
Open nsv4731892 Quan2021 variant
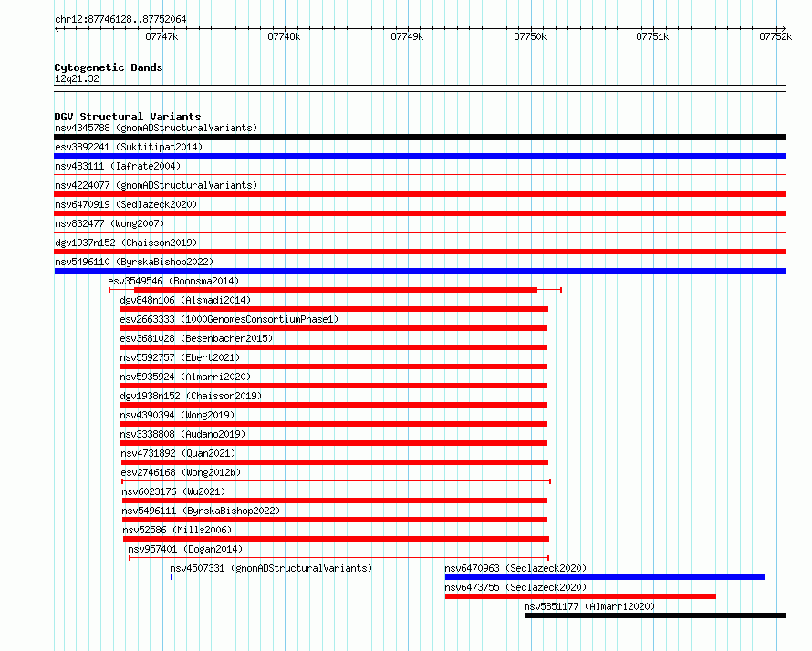click(178, 453)
